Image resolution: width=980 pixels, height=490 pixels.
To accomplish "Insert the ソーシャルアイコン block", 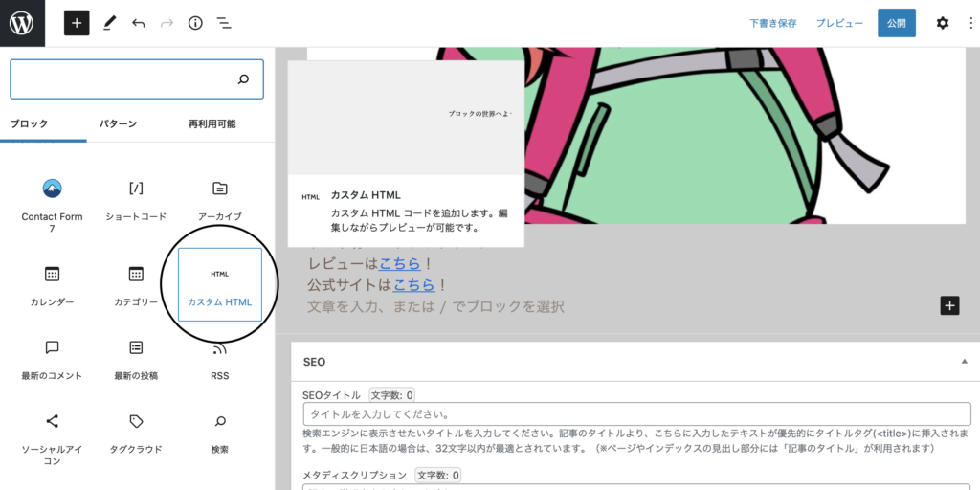I will click(52, 439).
